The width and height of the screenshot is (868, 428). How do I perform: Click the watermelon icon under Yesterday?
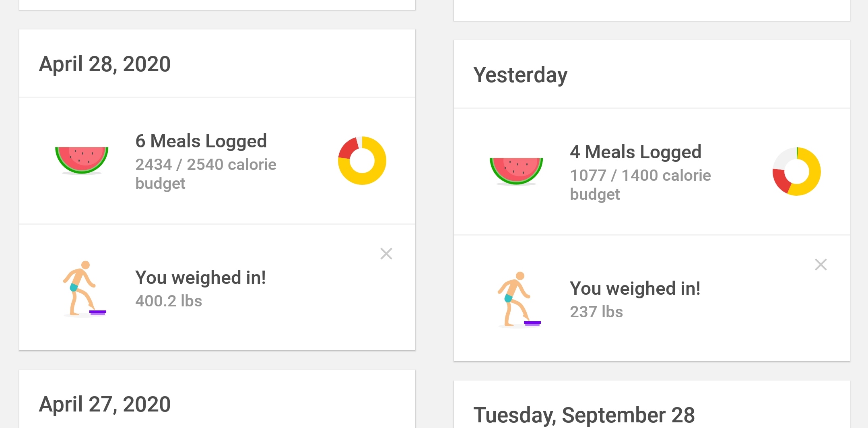pyautogui.click(x=516, y=171)
